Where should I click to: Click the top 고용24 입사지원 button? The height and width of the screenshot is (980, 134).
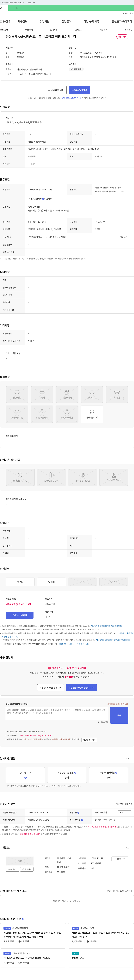[80, 90]
